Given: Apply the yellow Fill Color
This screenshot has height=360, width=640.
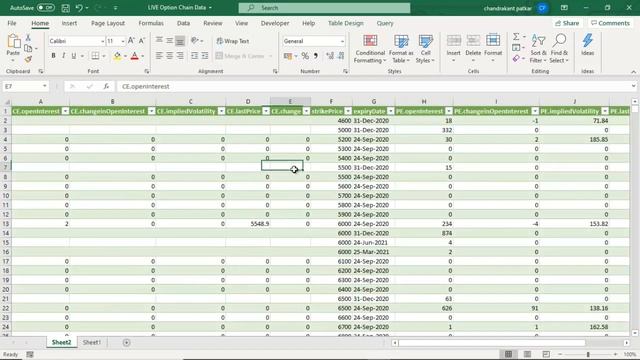Looking at the screenshot, I should click(117, 56).
